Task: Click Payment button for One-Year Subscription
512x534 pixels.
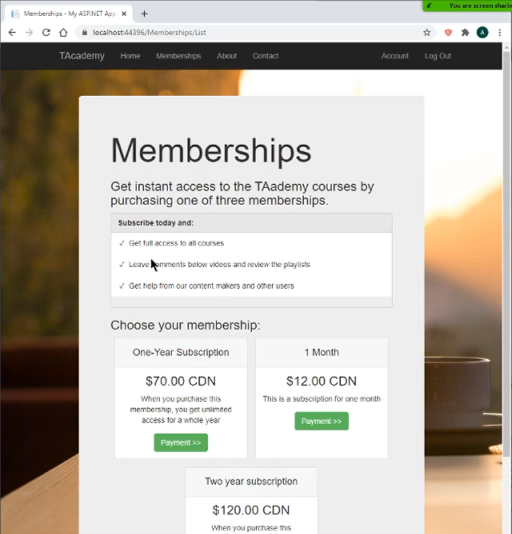Action: coord(181,443)
